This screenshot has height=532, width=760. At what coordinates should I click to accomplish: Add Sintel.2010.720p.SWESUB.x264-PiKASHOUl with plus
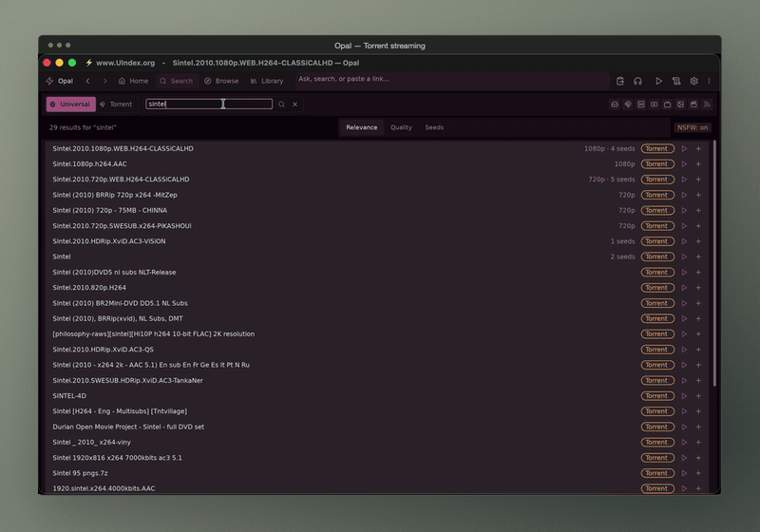point(698,226)
